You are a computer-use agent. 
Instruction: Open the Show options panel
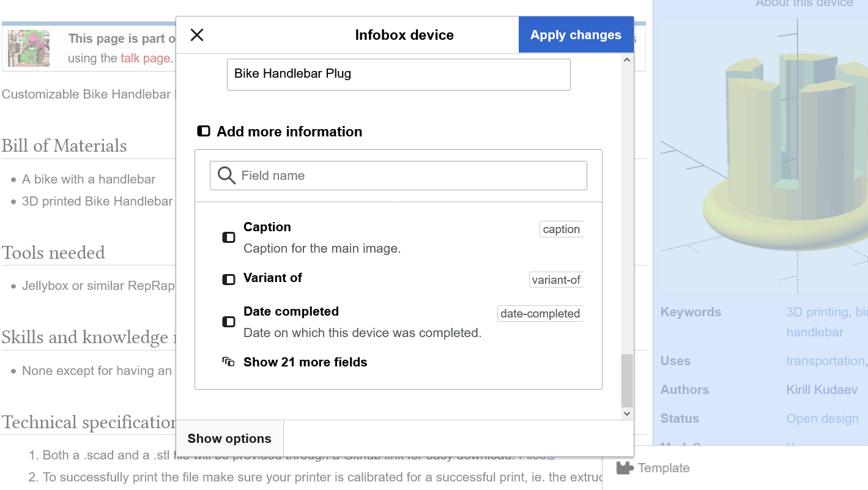(229, 439)
